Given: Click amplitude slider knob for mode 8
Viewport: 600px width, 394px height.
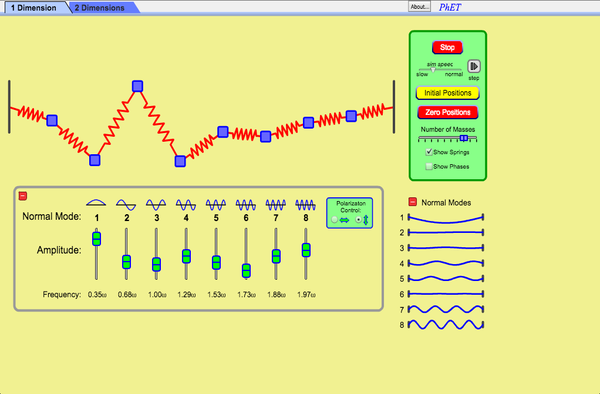Looking at the screenshot, I should tap(306, 250).
